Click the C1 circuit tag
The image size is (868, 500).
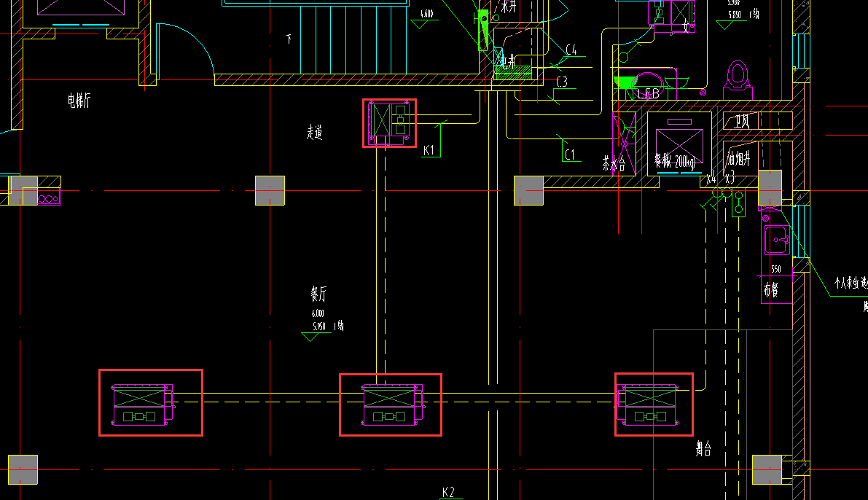570,155
